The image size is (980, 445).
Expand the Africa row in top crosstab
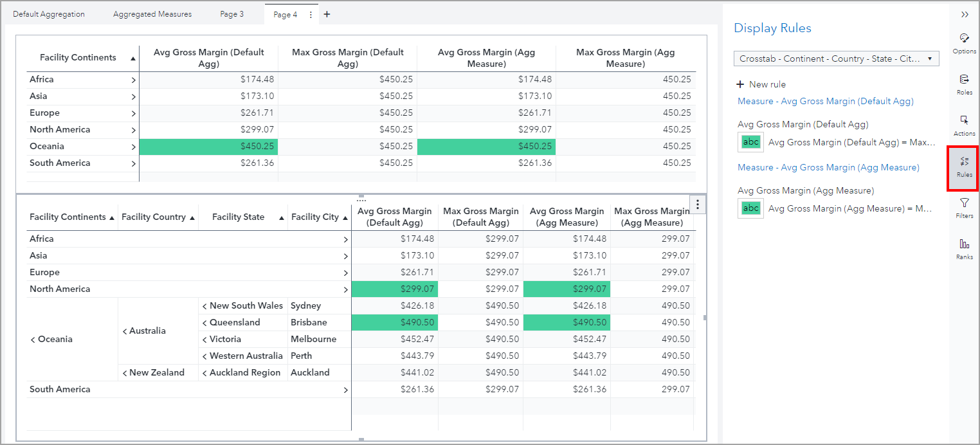click(x=134, y=79)
